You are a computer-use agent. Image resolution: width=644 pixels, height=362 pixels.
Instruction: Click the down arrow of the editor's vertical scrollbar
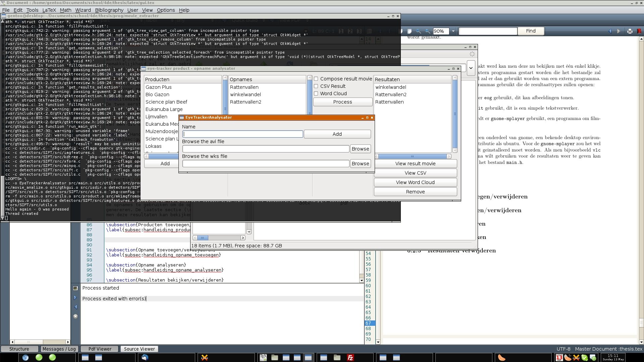pos(362,280)
